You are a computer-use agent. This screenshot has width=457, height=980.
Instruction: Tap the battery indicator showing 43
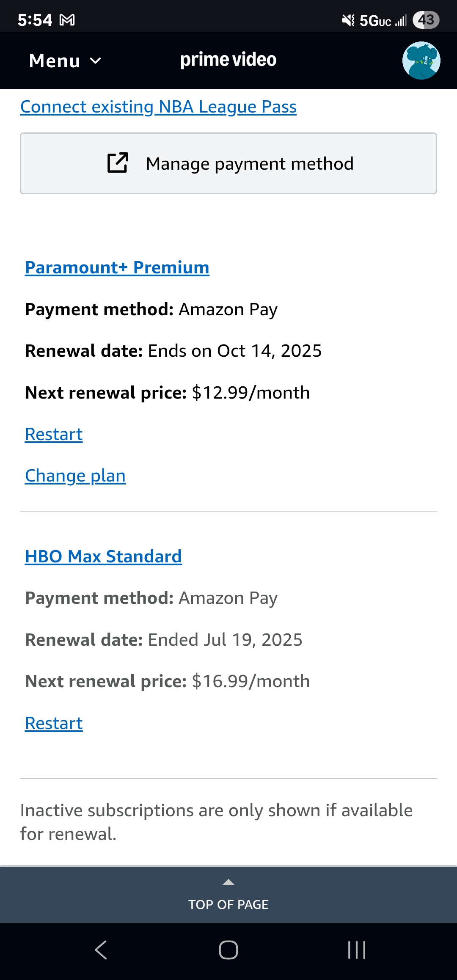pos(426,20)
